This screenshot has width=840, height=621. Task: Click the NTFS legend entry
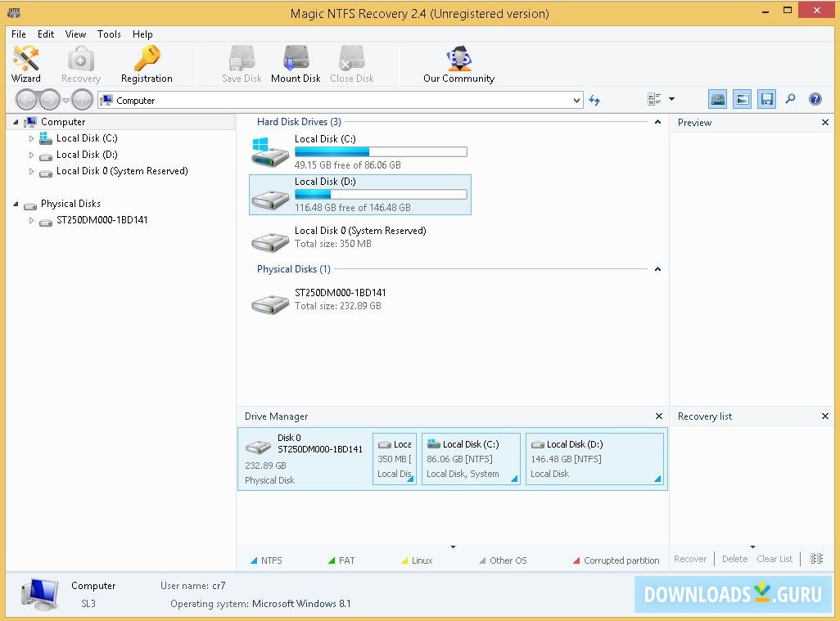tap(266, 560)
